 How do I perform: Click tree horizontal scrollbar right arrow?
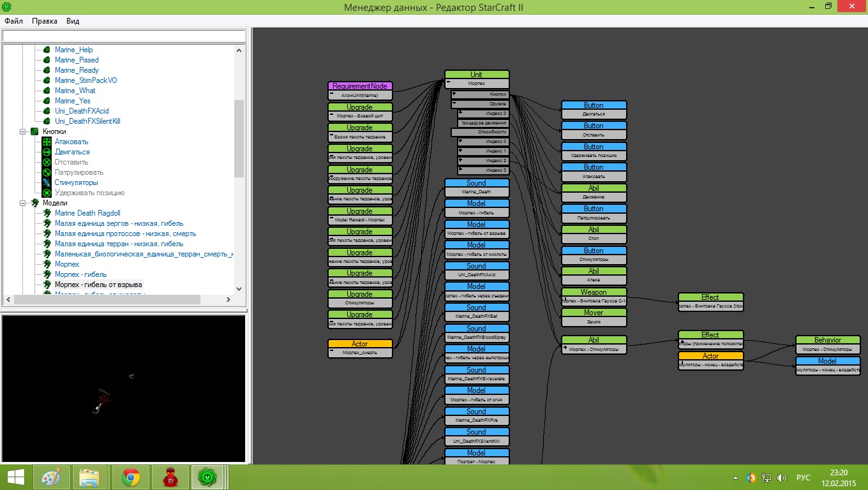pos(230,299)
